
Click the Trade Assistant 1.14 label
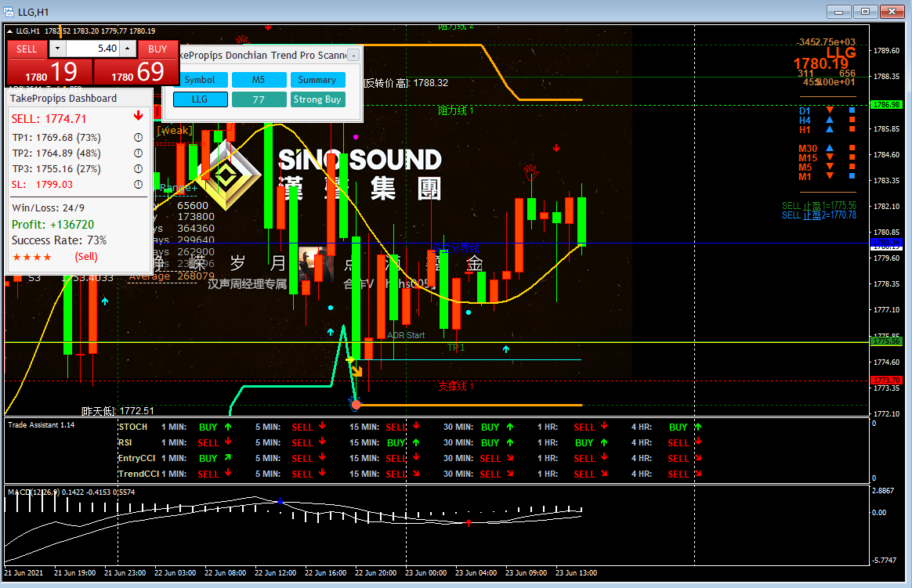(42, 425)
